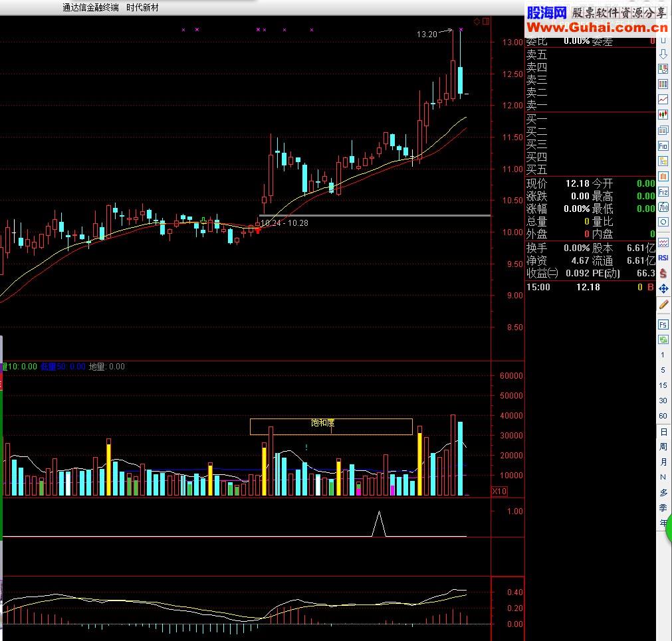Click the 饱和度 box in the volume panel

331,426
